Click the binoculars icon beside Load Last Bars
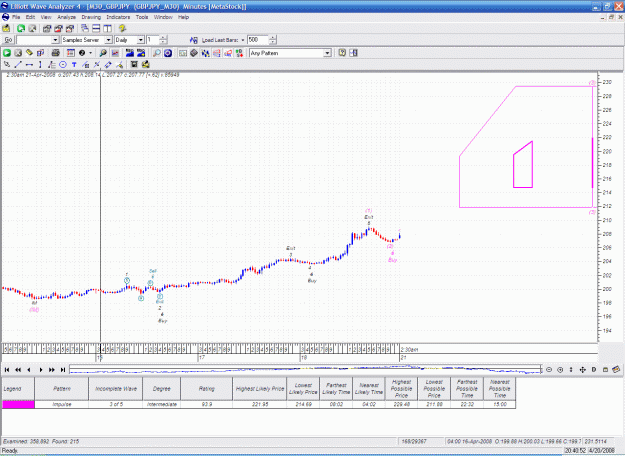This screenshot has width=625, height=456. click(194, 40)
